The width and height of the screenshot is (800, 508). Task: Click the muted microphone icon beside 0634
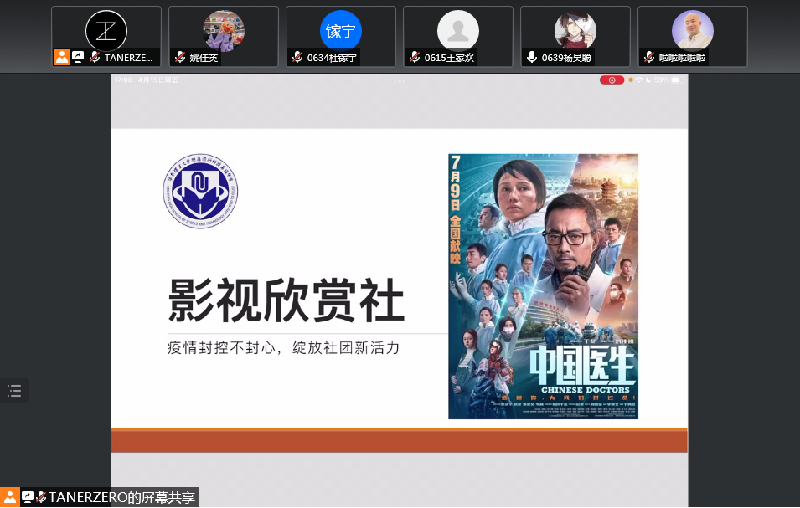[x=297, y=57]
